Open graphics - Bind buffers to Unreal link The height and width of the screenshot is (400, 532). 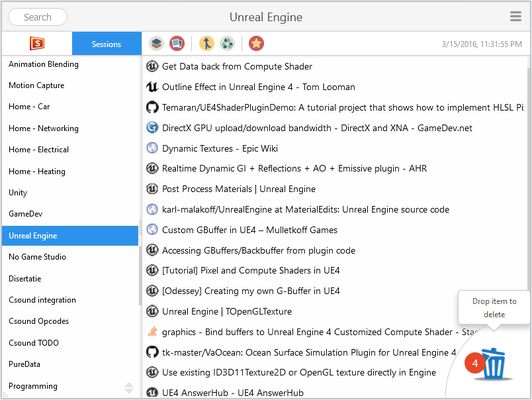(x=321, y=332)
